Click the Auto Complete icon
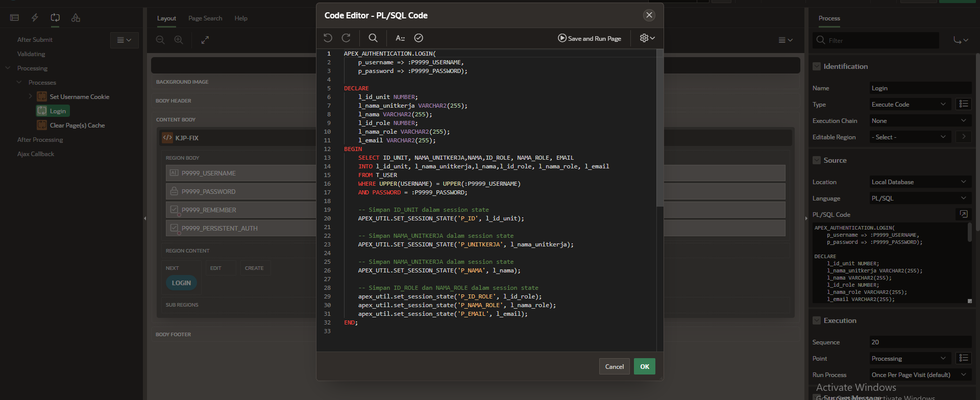980x400 pixels. click(400, 38)
